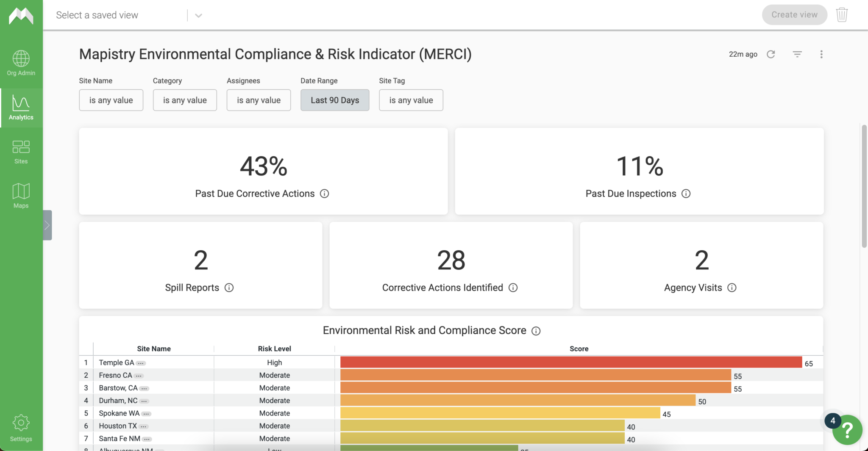
Task: Open the help question mark button
Action: 847,430
